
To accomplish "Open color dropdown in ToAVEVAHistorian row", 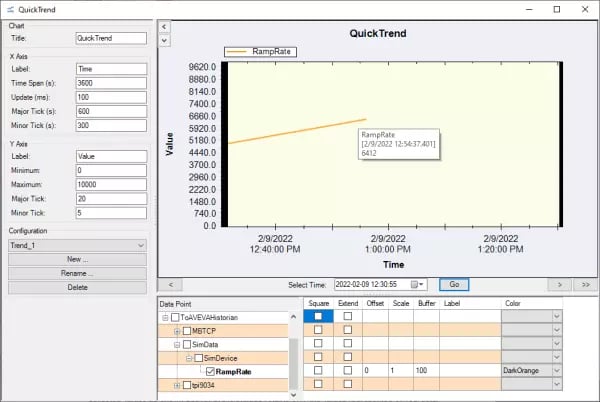I will point(557,316).
